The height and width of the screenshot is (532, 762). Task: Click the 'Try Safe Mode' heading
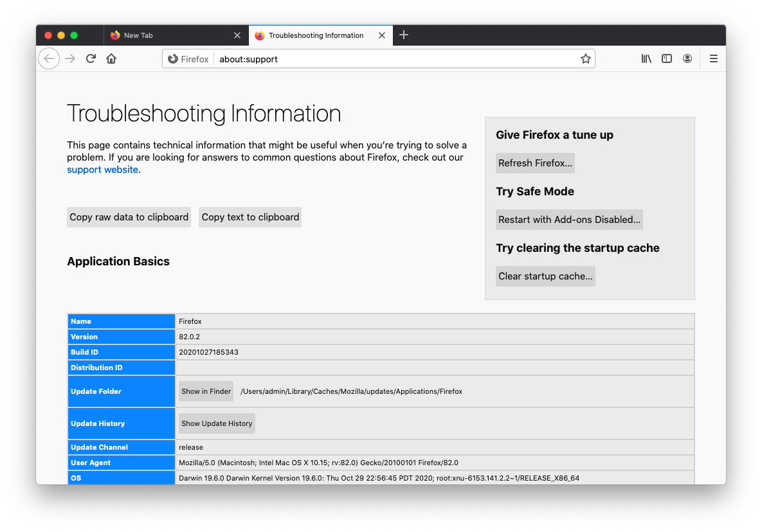tap(535, 191)
